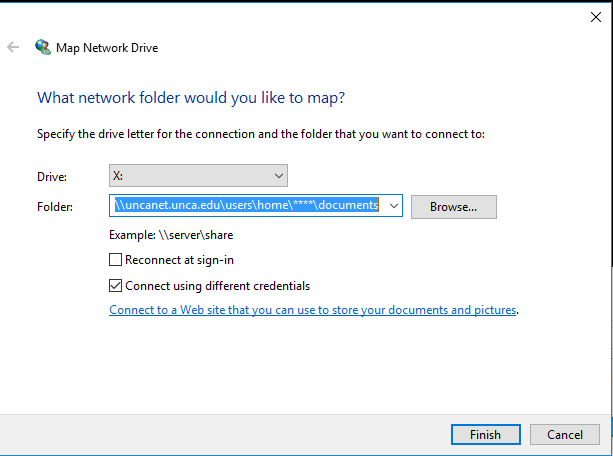This screenshot has height=456, width=613.
Task: Close the Map Network Drive dialog
Action: click(x=595, y=15)
